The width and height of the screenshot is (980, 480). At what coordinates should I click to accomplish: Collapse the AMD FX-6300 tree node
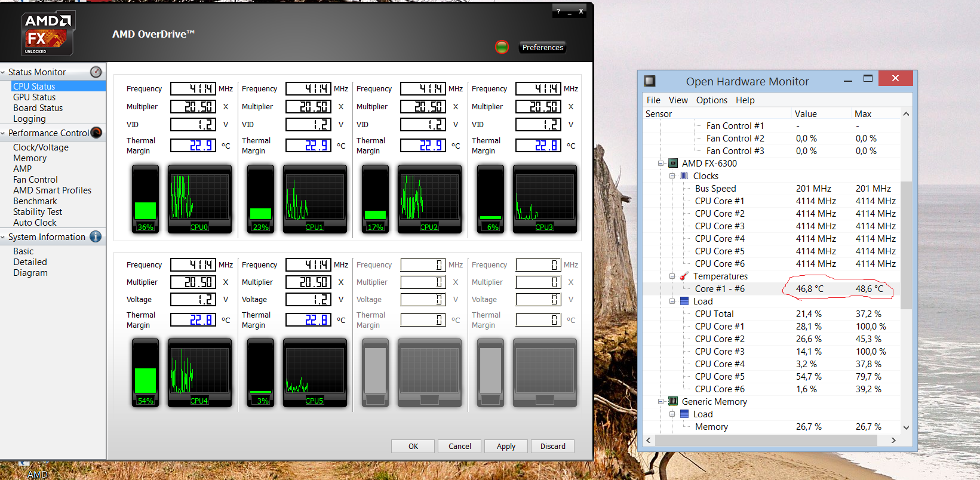(x=661, y=164)
